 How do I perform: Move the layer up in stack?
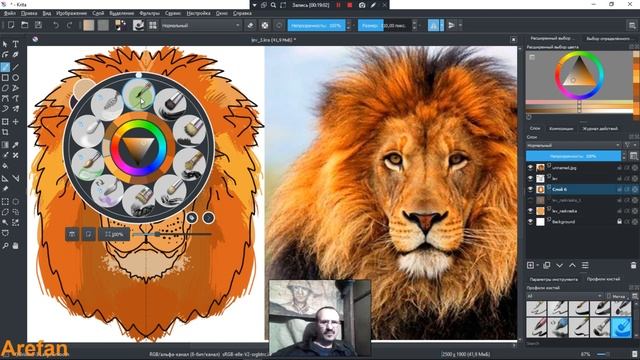pos(572,265)
